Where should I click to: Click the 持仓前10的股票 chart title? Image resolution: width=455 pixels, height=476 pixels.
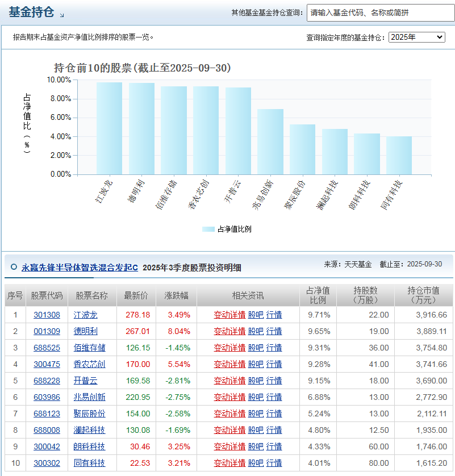(143, 68)
